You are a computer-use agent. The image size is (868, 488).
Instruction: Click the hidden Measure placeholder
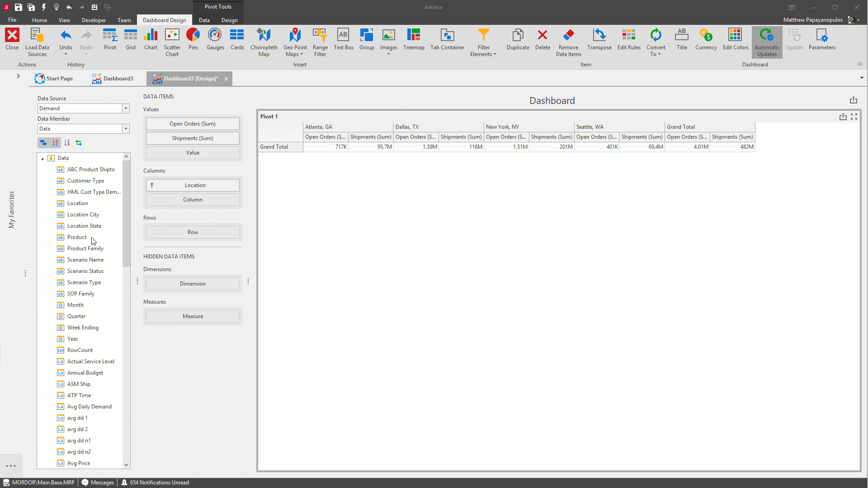tap(193, 316)
